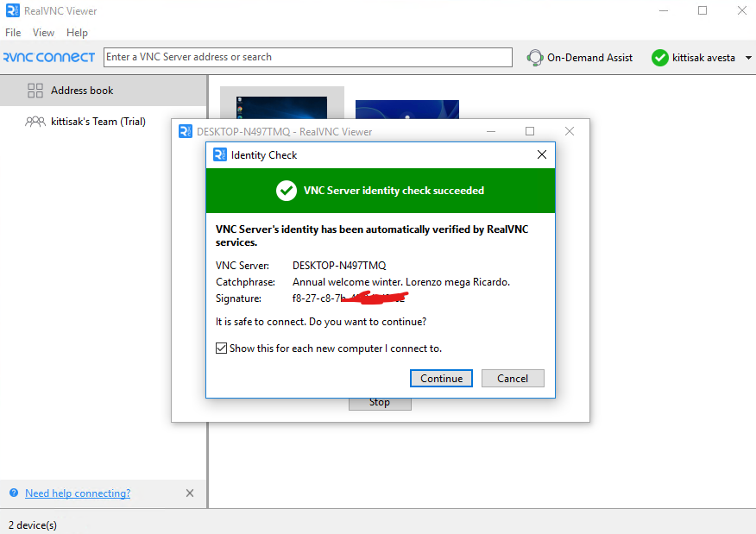Open the Need help connecting link

(78, 493)
